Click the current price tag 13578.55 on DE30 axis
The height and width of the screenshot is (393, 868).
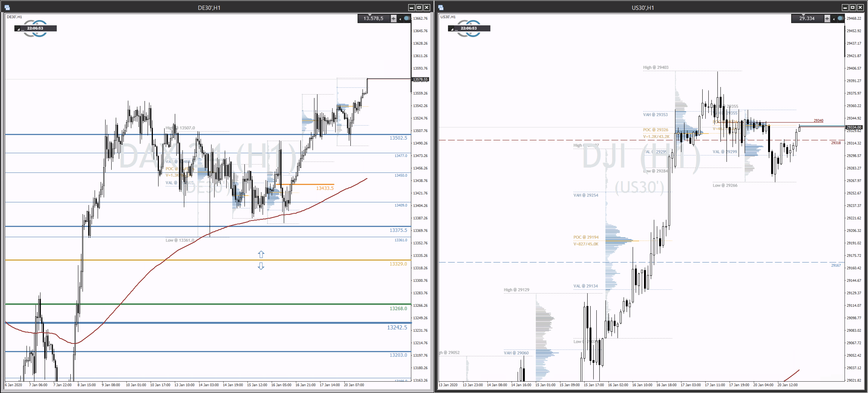[421, 79]
